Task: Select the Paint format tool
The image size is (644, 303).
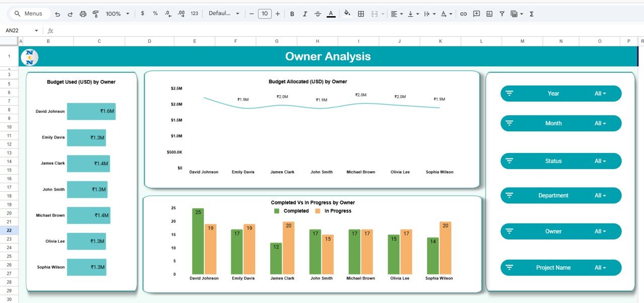Action: click(x=96, y=14)
